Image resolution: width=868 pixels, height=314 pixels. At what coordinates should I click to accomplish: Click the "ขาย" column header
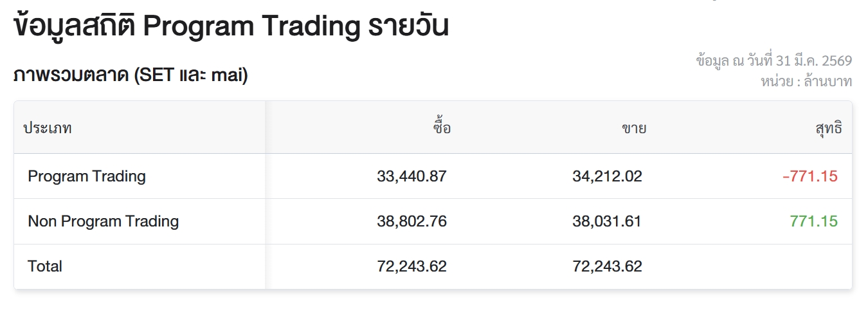pyautogui.click(x=633, y=127)
